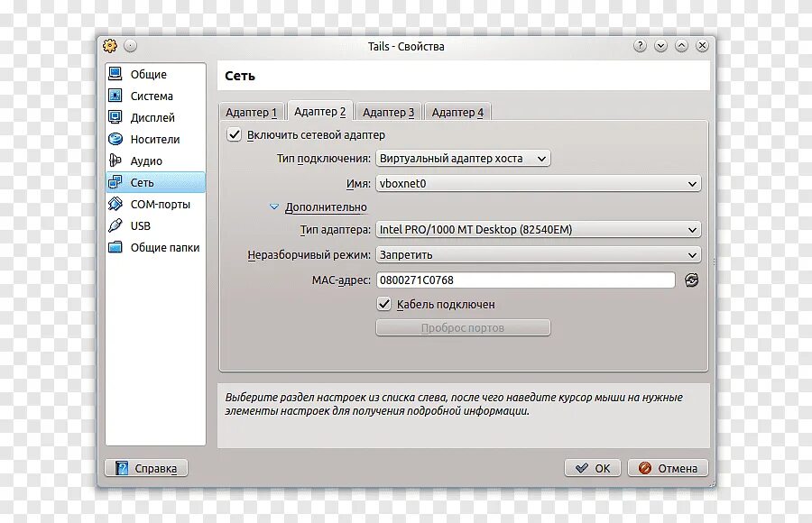Click the question mark title bar button
The image size is (812, 523).
point(640,46)
